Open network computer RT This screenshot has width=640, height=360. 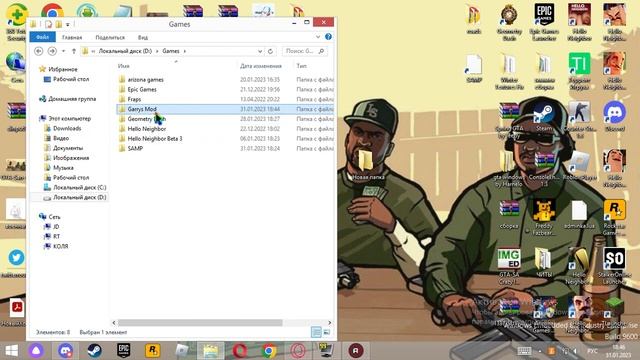coord(56,236)
